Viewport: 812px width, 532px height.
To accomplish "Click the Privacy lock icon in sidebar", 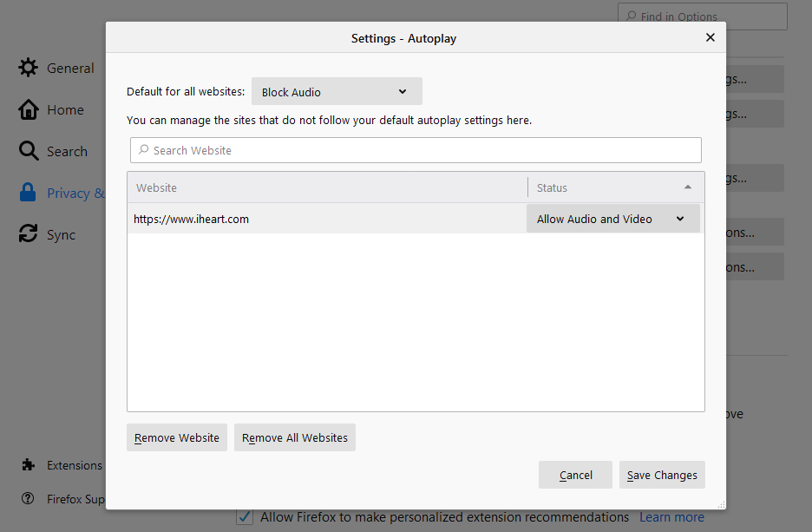I will [28, 192].
